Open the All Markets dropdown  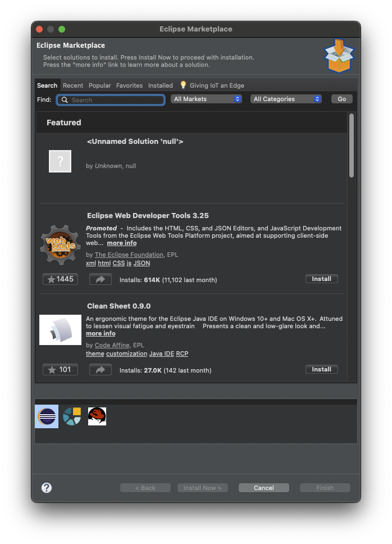coord(206,99)
